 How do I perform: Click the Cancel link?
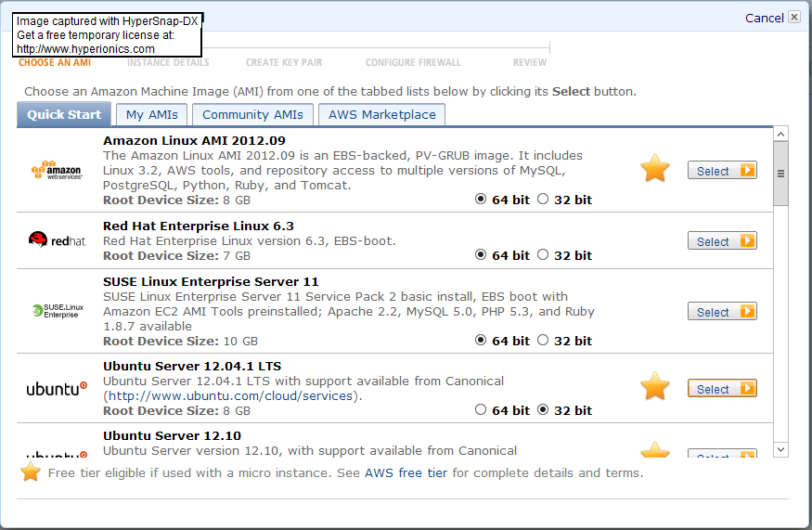click(x=765, y=18)
